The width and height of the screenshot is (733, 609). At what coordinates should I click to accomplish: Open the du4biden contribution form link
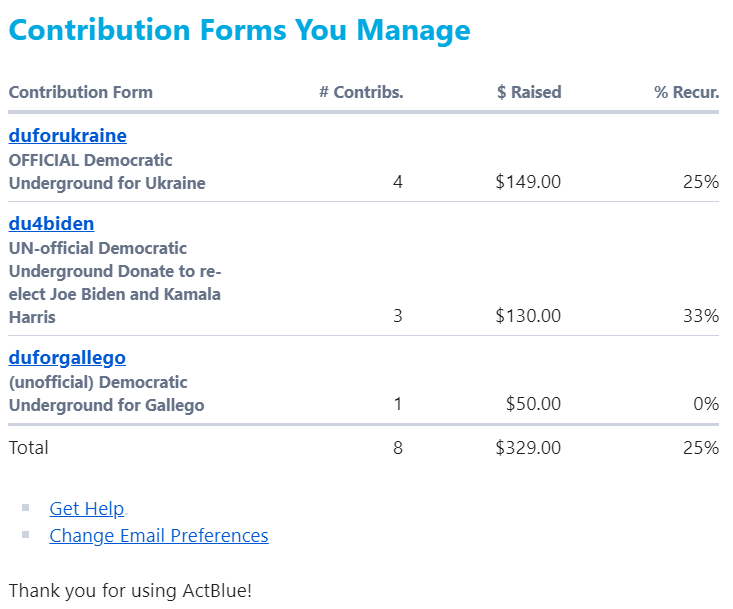point(51,224)
